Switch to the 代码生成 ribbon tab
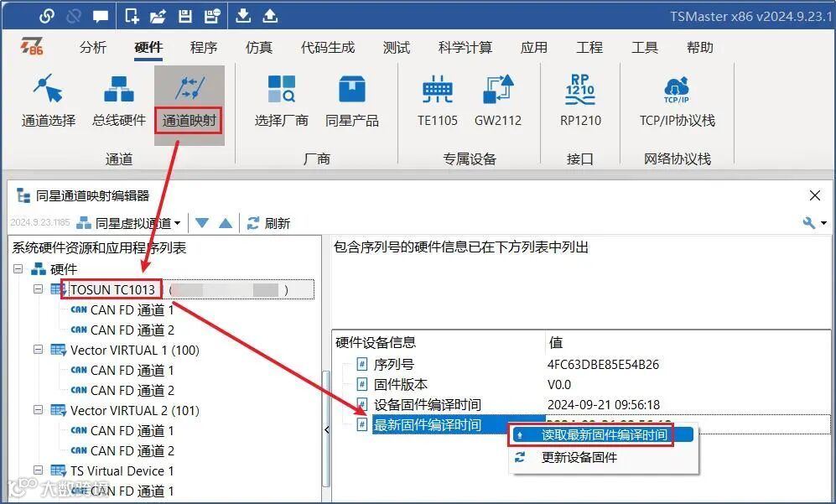836x504 pixels. pyautogui.click(x=327, y=48)
